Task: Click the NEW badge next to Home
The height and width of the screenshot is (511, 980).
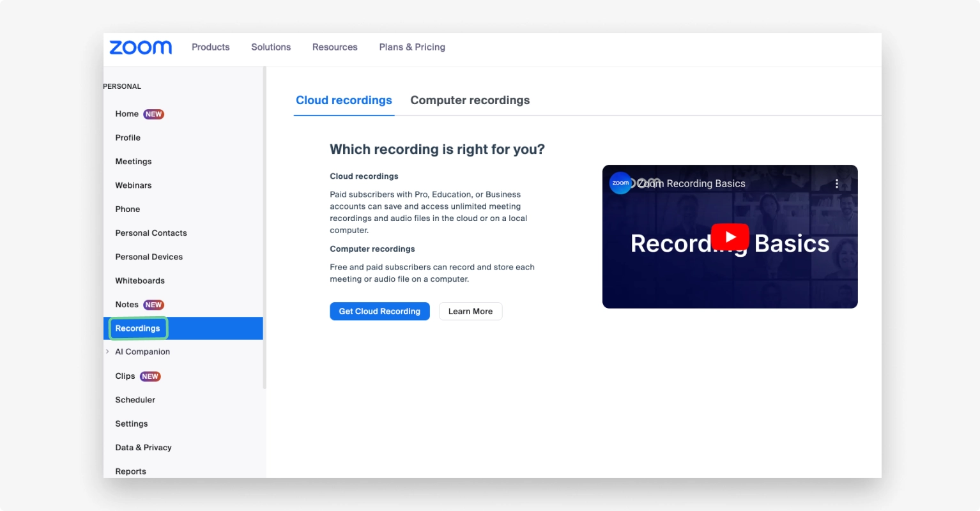Action: [x=153, y=114]
